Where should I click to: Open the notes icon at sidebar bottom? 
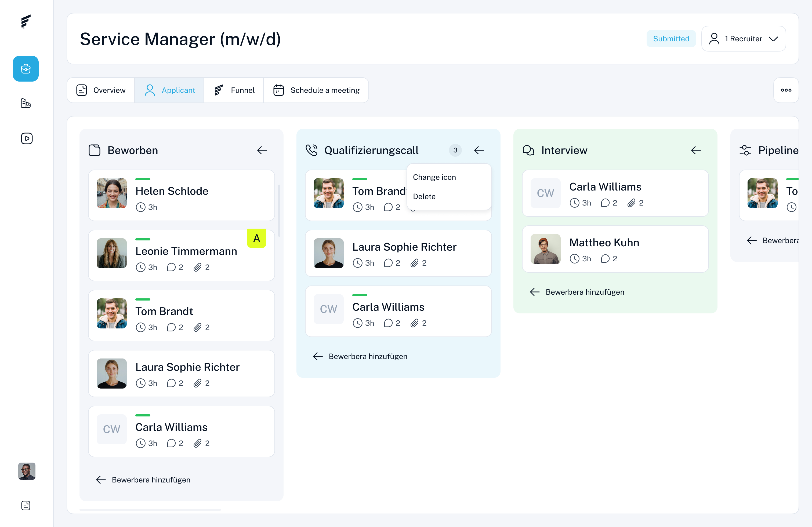click(26, 505)
